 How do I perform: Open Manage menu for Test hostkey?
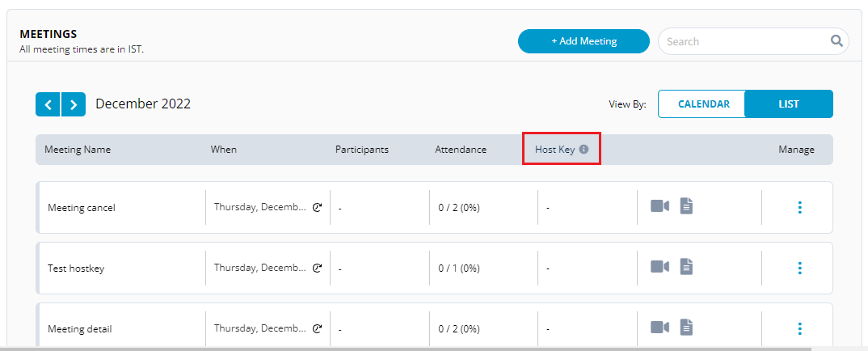(x=799, y=268)
